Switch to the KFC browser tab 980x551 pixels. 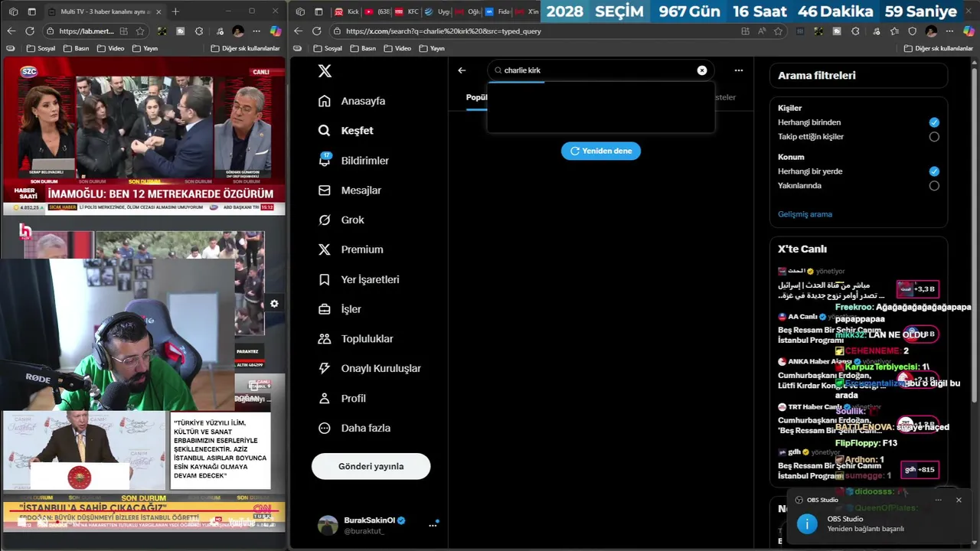pos(407,11)
